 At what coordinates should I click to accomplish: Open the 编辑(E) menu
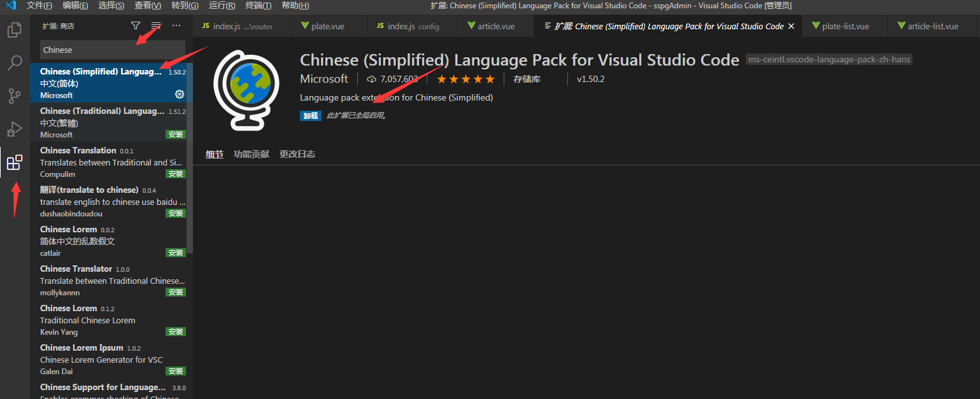coord(76,6)
